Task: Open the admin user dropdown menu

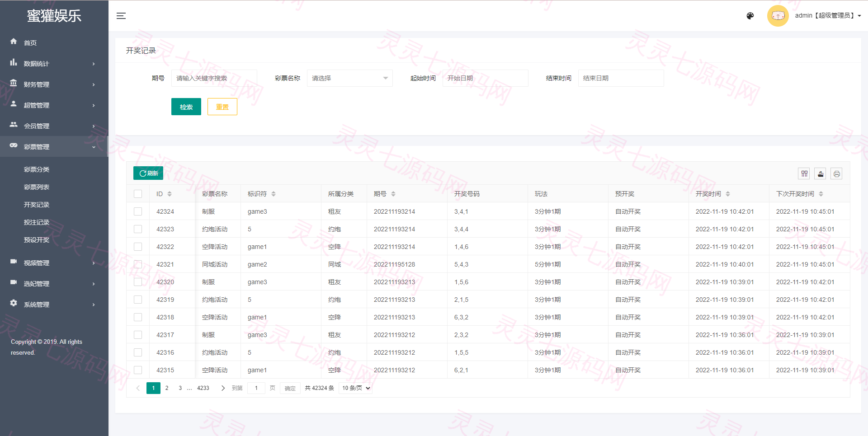Action: pyautogui.click(x=828, y=16)
